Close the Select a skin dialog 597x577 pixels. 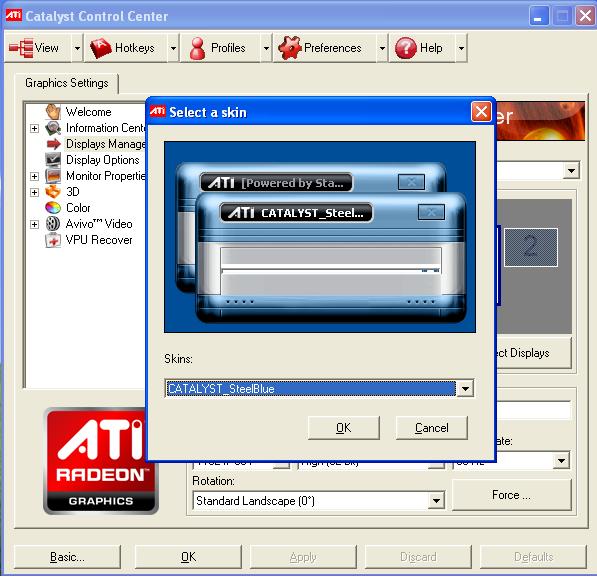481,112
